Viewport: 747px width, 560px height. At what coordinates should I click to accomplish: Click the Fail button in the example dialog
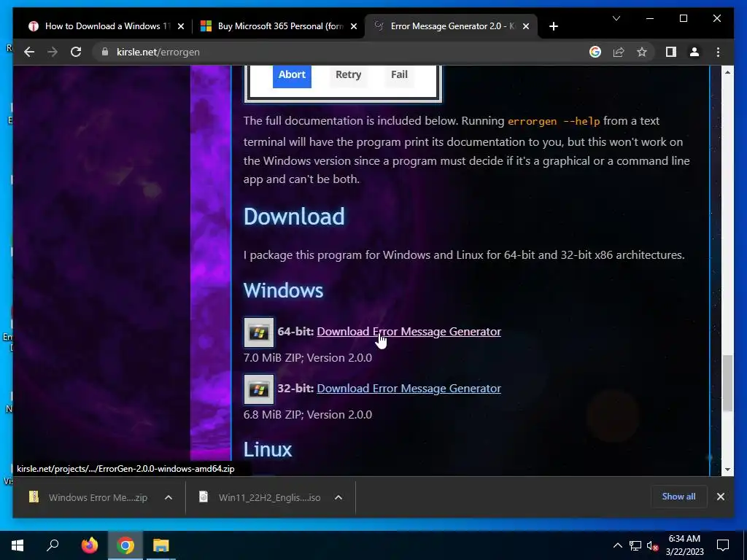399,75
